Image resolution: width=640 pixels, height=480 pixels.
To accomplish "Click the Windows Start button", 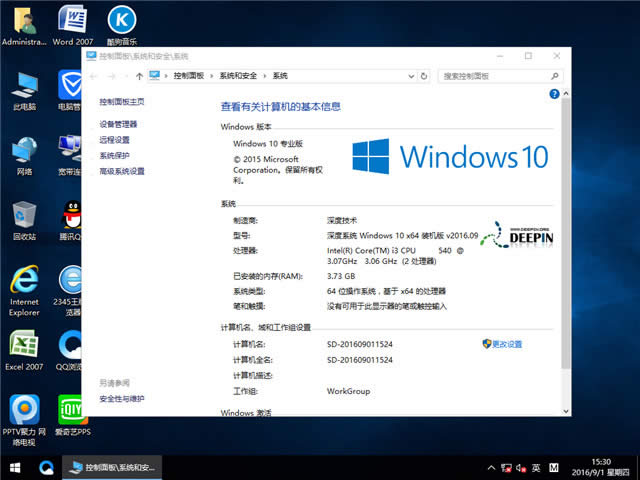I will (15, 467).
